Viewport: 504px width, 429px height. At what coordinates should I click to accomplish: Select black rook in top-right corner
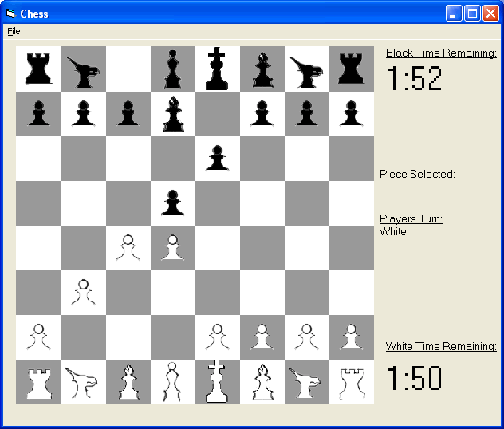352,69
